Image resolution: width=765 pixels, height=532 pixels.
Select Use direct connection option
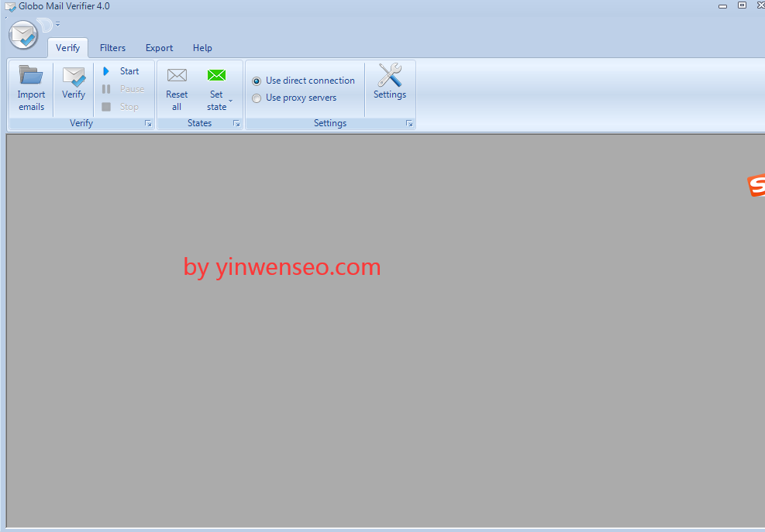257,81
